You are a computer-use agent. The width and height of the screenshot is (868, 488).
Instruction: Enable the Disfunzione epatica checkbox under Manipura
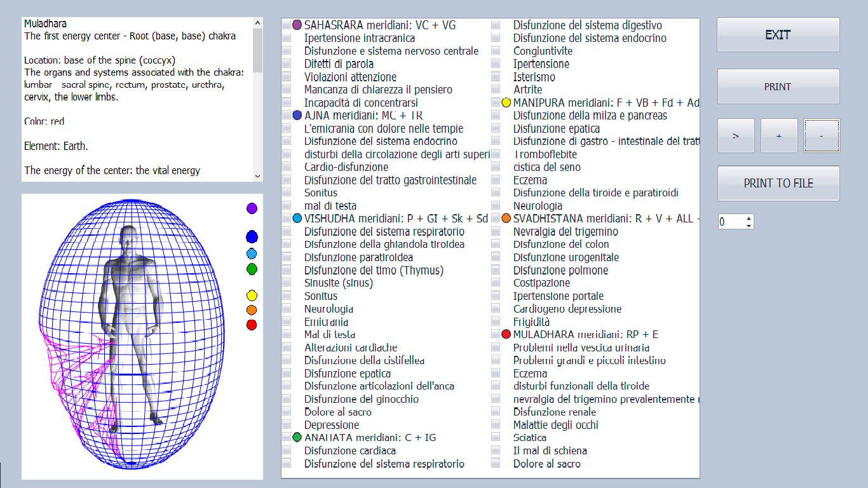[496, 128]
